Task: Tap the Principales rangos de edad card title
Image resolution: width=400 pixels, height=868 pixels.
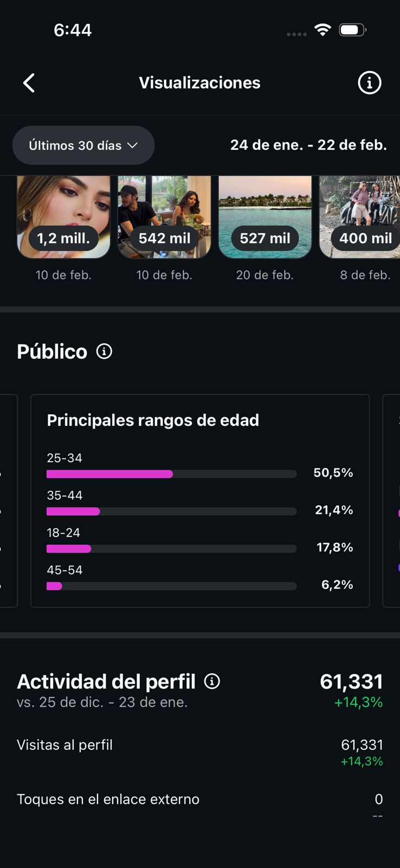Action: tap(153, 420)
